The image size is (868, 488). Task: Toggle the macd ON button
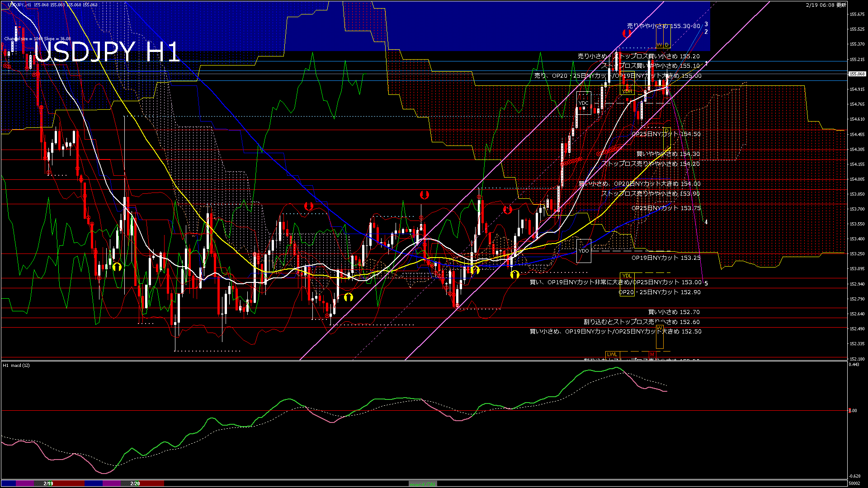click(x=423, y=484)
